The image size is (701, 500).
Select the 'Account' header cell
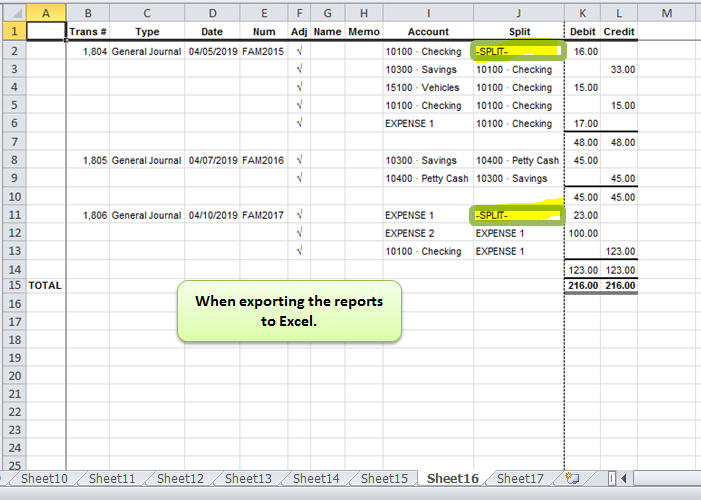pyautogui.click(x=428, y=31)
